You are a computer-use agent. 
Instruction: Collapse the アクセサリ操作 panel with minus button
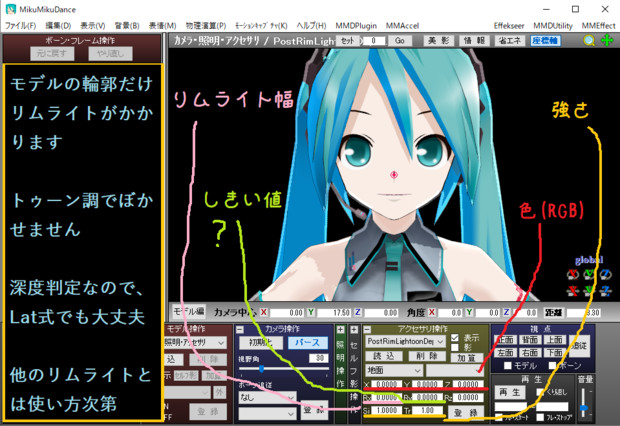pos(367,329)
